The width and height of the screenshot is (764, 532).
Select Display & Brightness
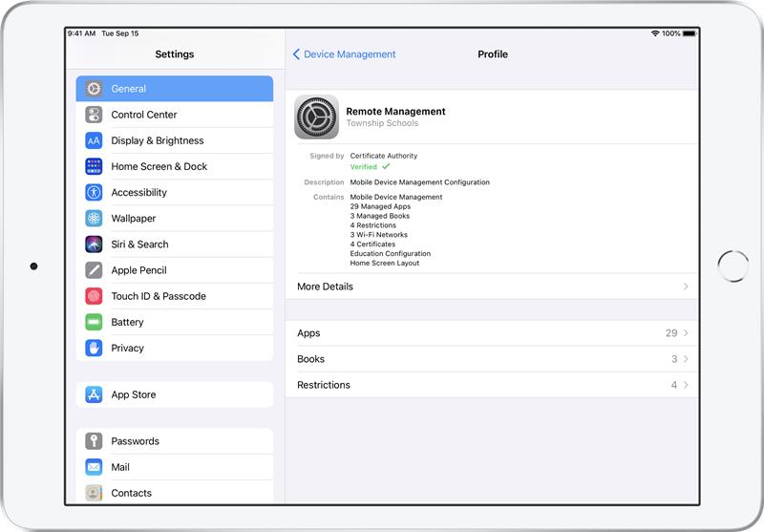(175, 140)
